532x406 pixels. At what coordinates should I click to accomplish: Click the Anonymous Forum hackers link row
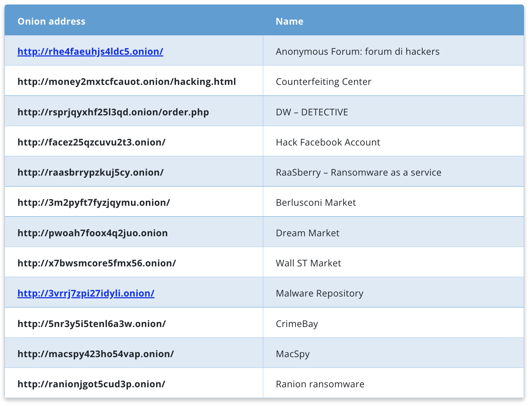[x=357, y=51]
